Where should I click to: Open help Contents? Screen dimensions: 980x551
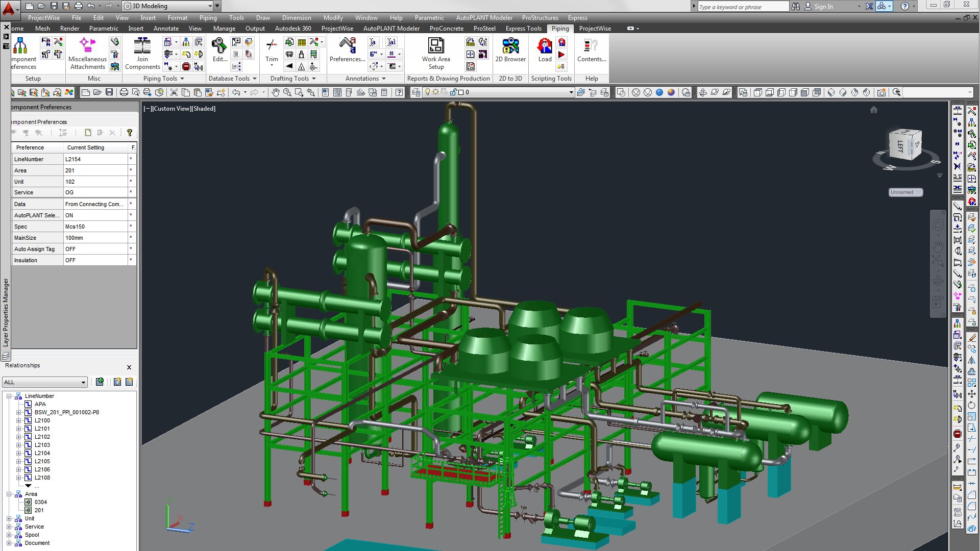pyautogui.click(x=592, y=50)
